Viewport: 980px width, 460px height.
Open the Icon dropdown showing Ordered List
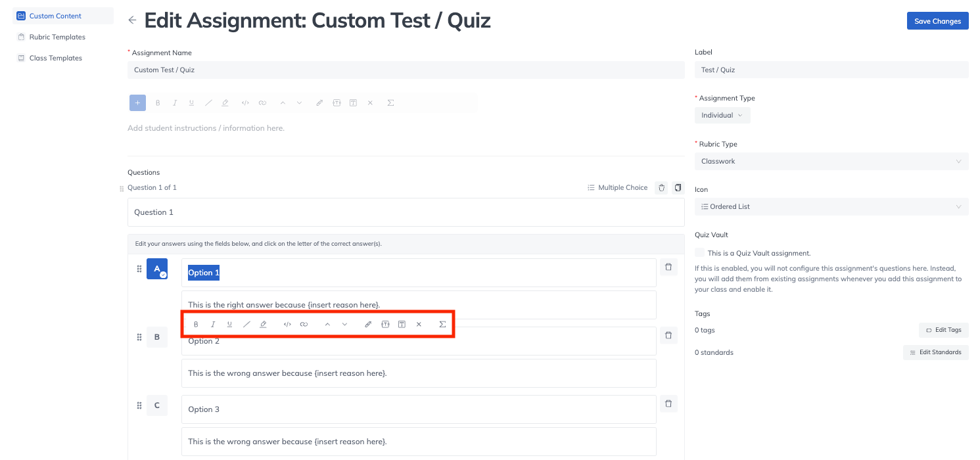click(831, 207)
